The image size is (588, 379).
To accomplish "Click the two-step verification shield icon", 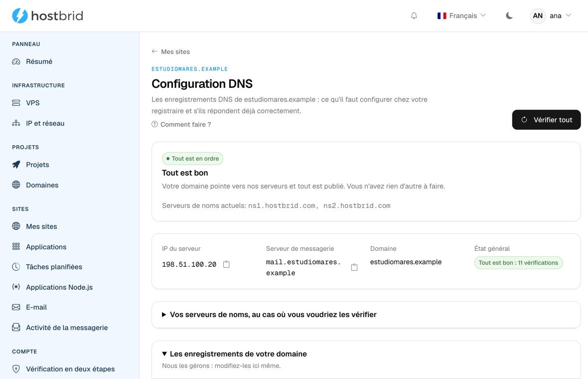I will (16, 369).
